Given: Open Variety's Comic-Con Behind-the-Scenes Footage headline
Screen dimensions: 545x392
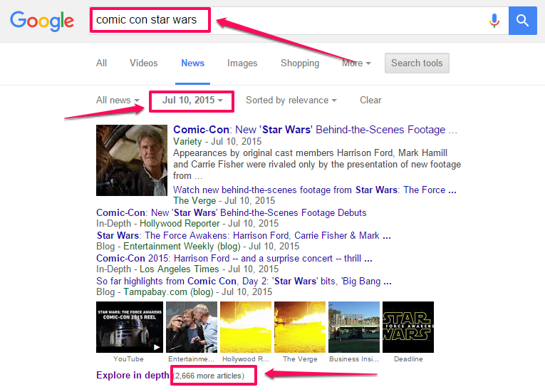Looking at the screenshot, I should point(316,130).
